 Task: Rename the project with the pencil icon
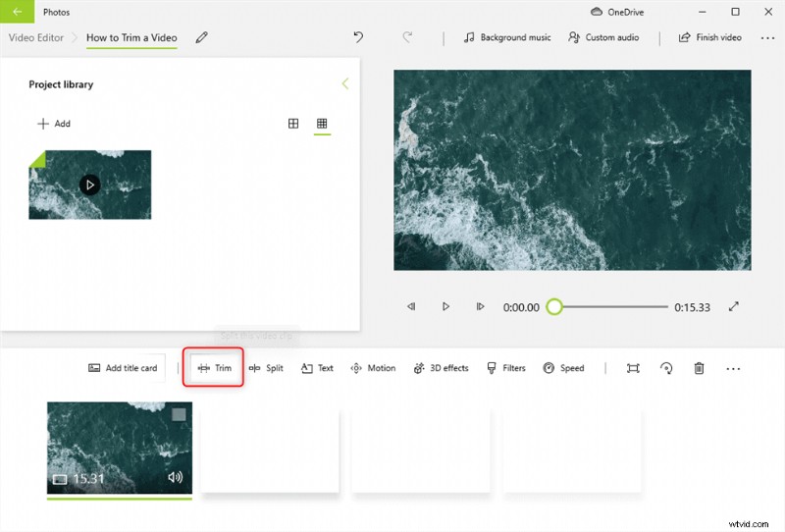pyautogui.click(x=201, y=37)
